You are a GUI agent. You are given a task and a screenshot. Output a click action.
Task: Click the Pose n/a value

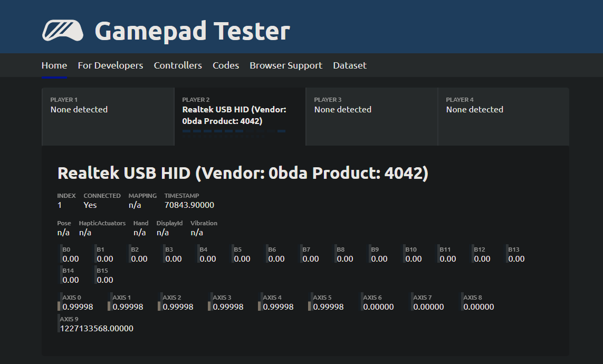pyautogui.click(x=63, y=233)
